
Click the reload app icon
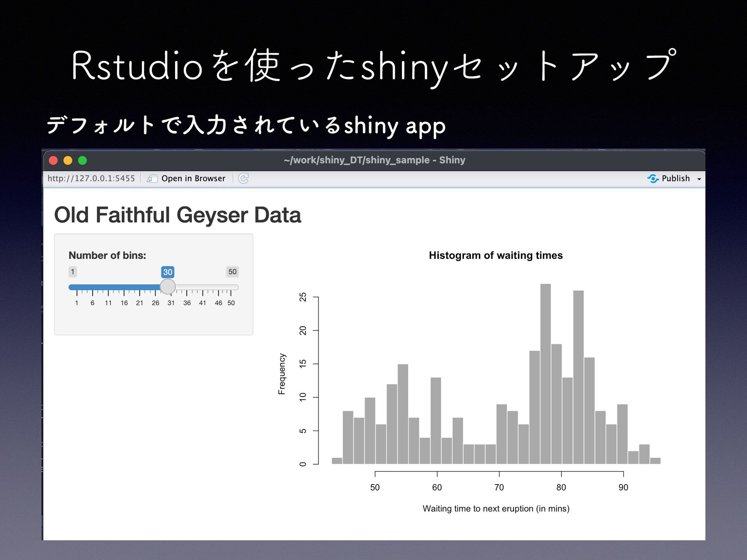click(244, 178)
